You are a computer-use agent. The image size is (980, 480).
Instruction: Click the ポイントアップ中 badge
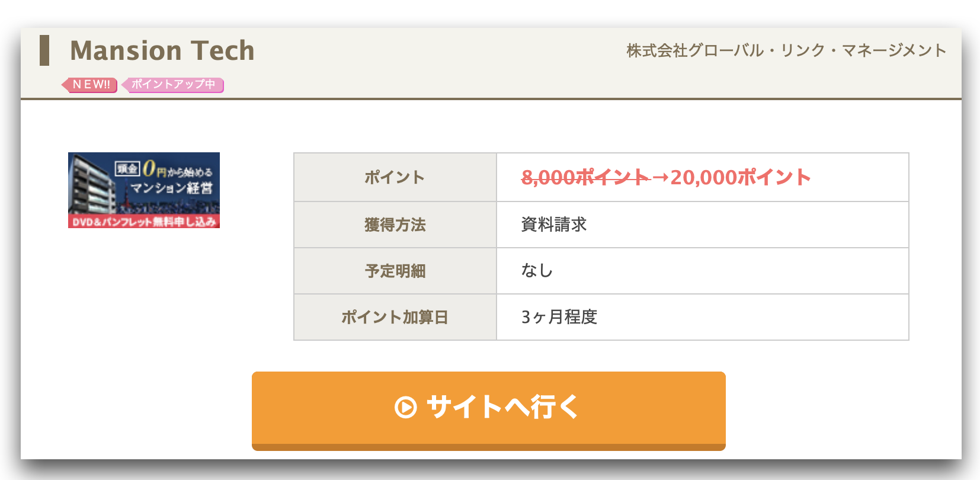coord(172,85)
